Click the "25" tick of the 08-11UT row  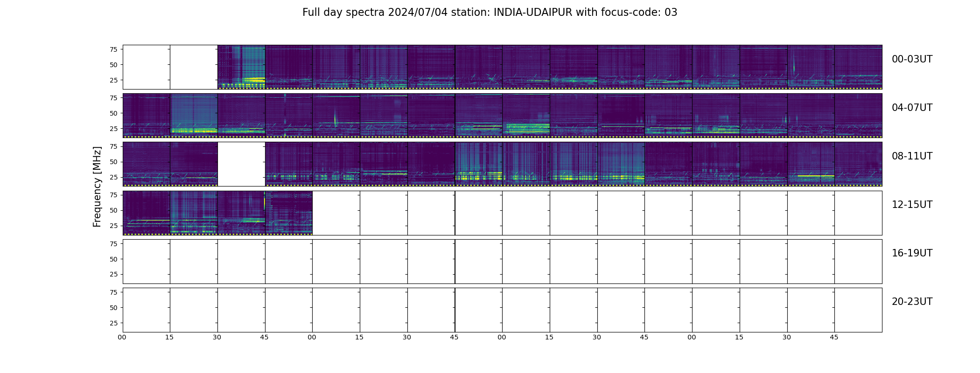tap(113, 177)
